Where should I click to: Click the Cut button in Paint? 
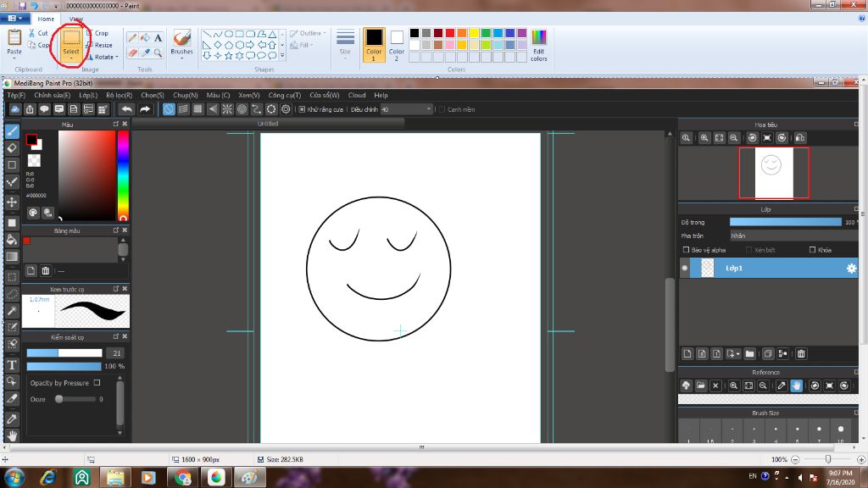point(38,33)
